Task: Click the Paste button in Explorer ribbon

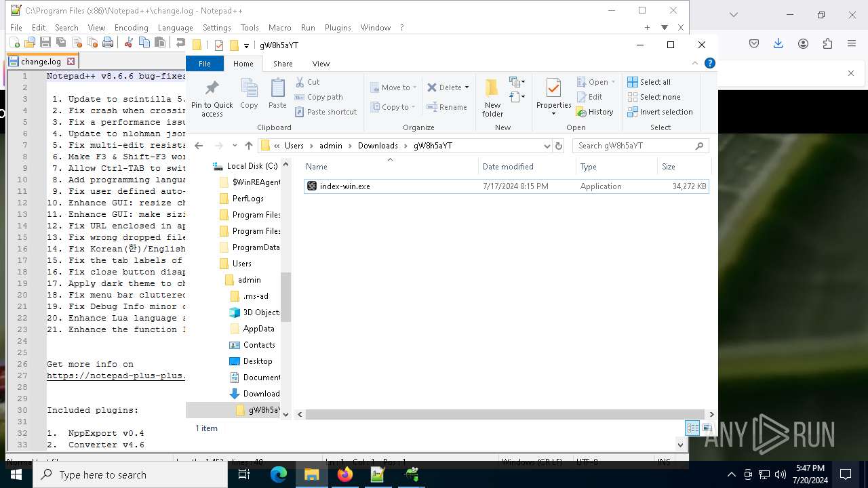Action: [x=277, y=94]
